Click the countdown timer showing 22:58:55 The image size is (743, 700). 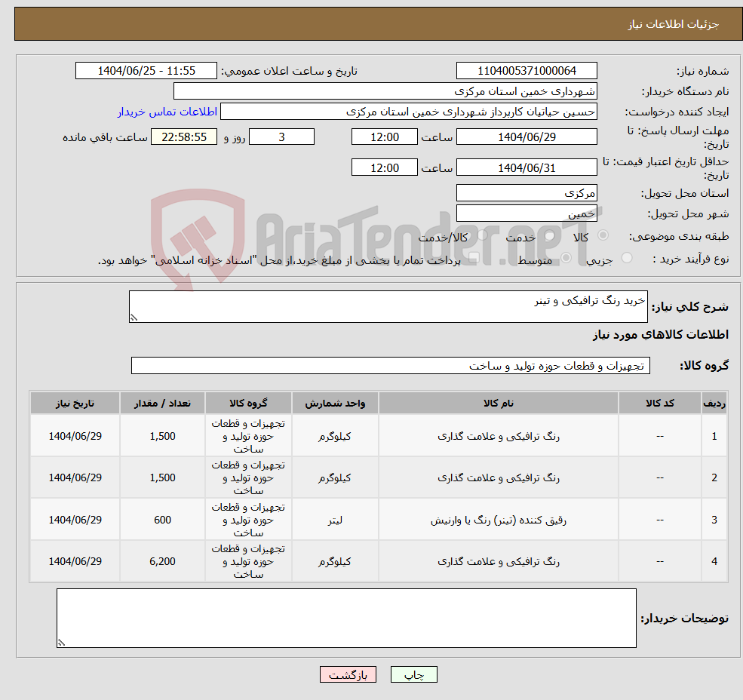coord(184,137)
